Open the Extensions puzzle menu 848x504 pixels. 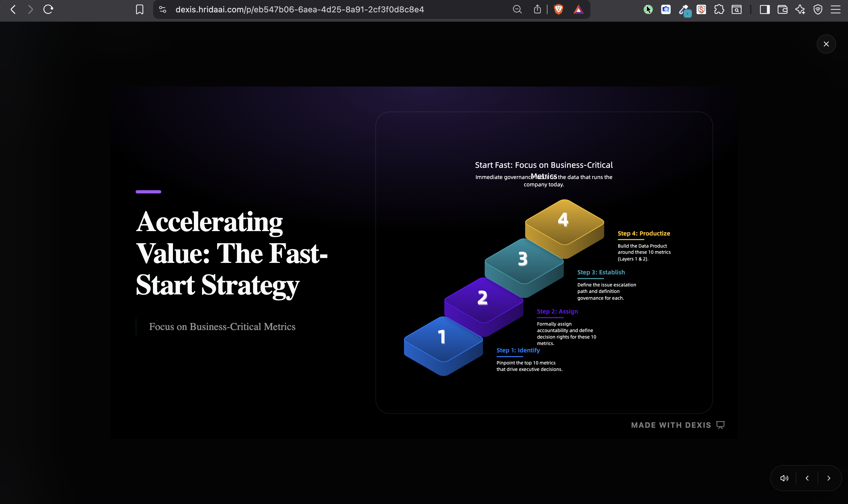719,9
